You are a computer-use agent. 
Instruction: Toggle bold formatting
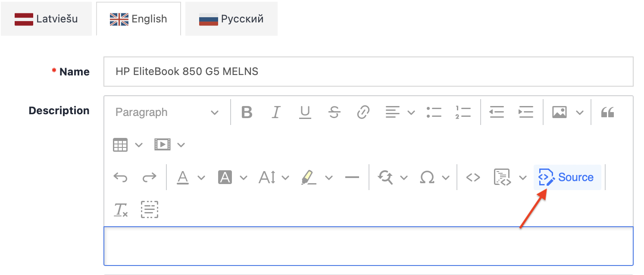[x=247, y=112]
